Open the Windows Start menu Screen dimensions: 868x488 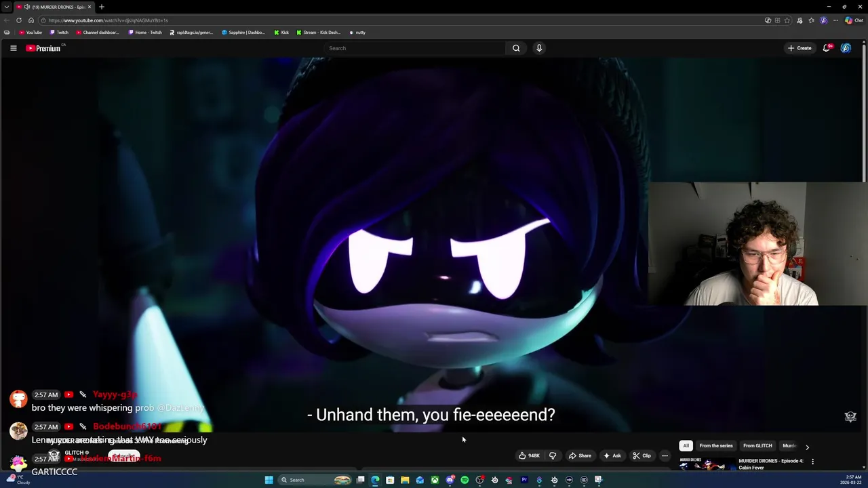[269, 480]
